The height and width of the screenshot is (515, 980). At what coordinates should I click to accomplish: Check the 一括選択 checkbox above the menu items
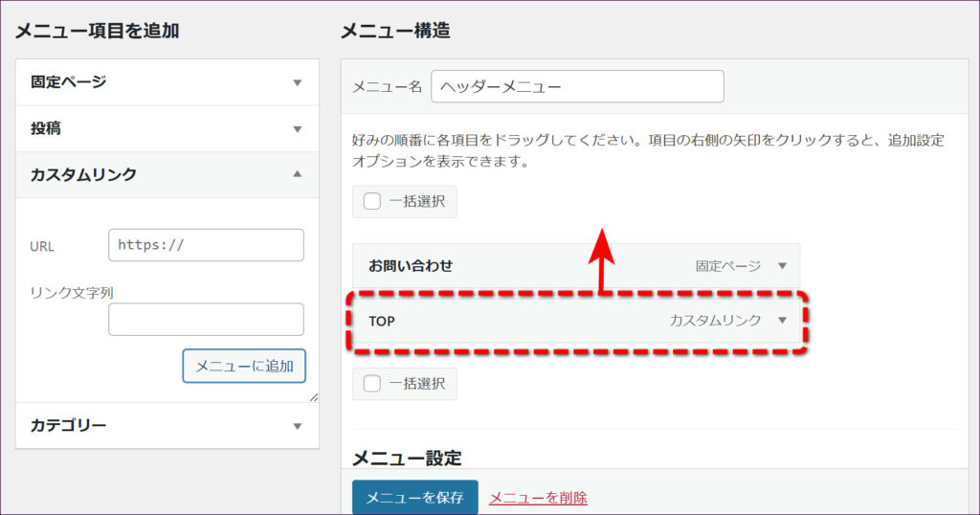372,202
